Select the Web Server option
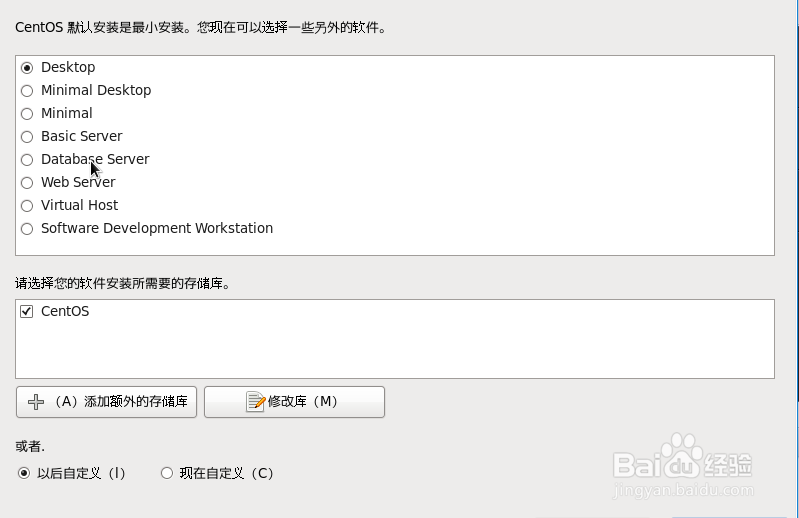 [27, 182]
